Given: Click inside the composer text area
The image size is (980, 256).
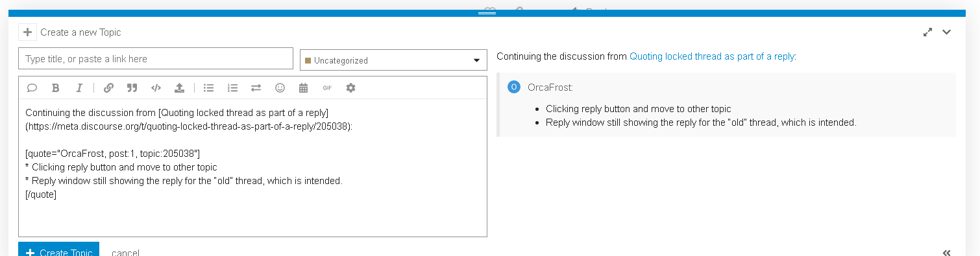Looking at the screenshot, I should tap(252, 167).
